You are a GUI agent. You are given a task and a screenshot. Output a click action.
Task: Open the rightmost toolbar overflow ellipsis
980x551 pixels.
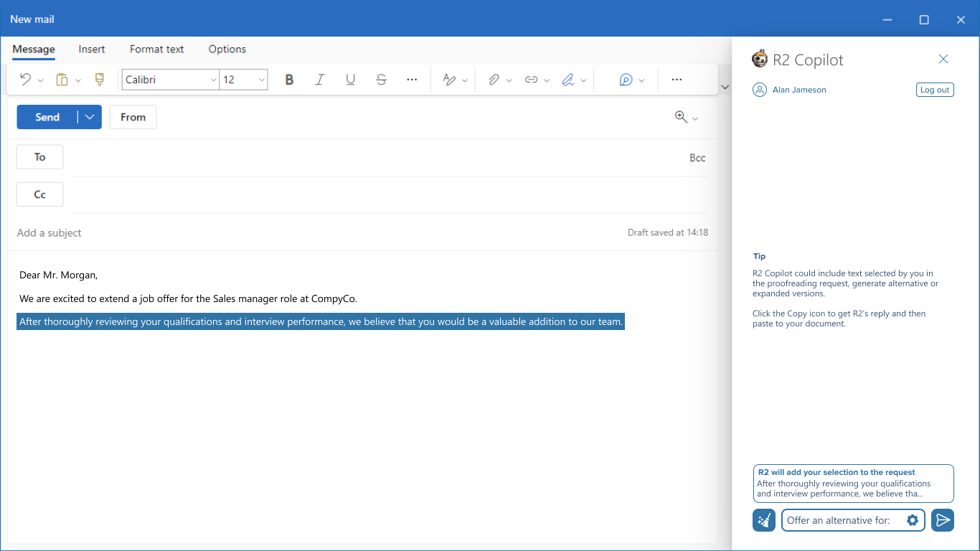pyautogui.click(x=677, y=80)
